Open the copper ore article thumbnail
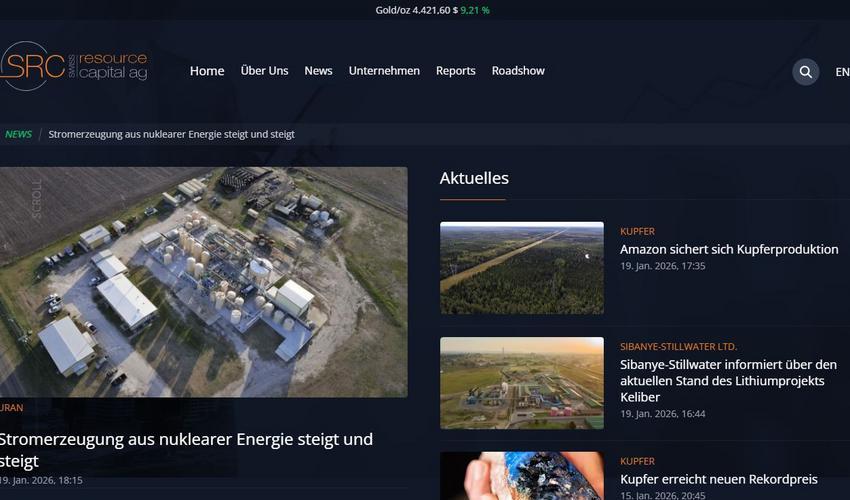Image resolution: width=850 pixels, height=500 pixels. (x=522, y=476)
